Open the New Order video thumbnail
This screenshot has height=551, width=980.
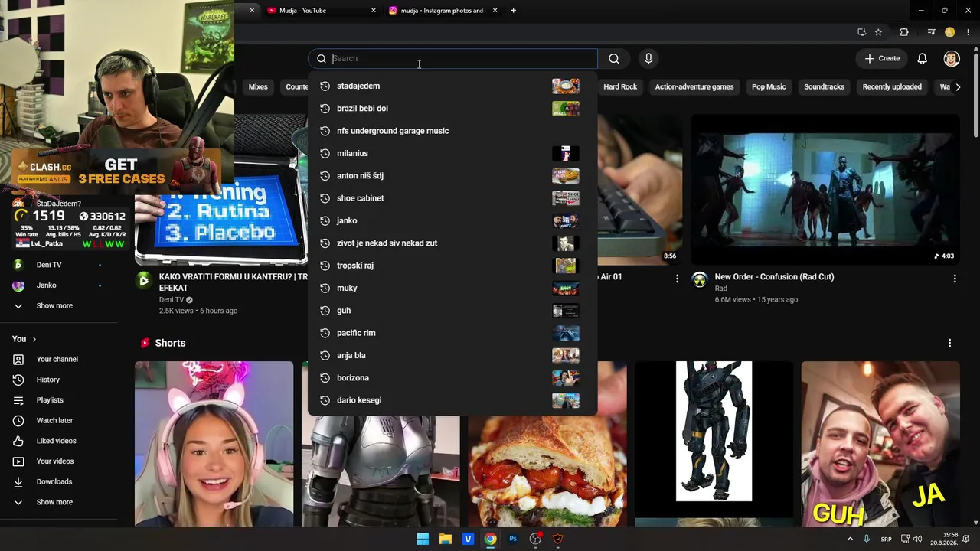825,190
